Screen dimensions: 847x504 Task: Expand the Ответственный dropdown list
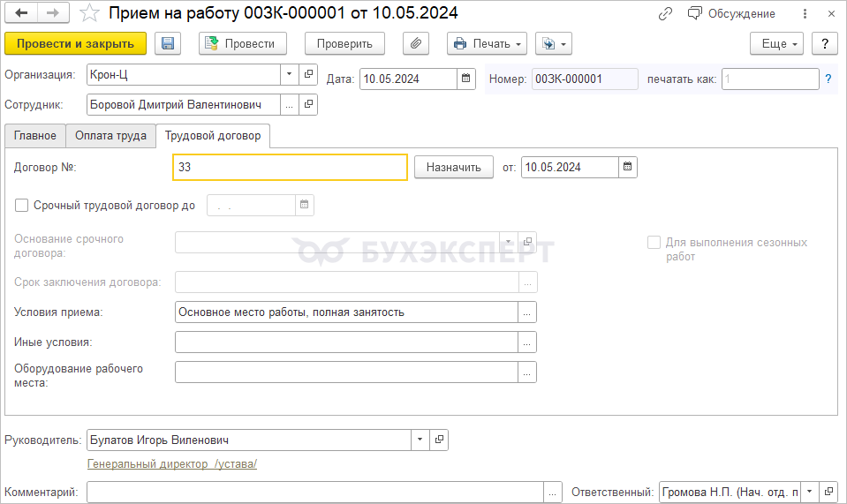[x=810, y=493]
